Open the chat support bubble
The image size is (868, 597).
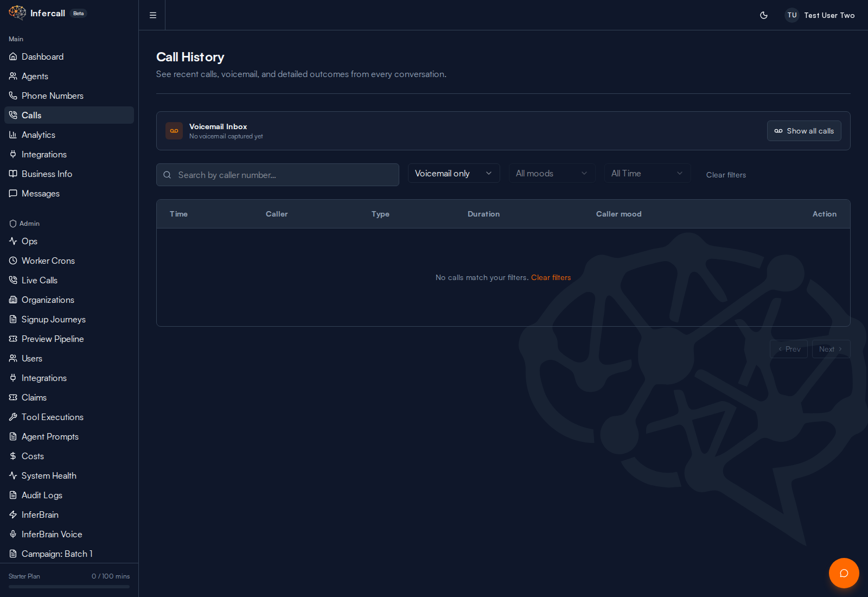(x=844, y=573)
